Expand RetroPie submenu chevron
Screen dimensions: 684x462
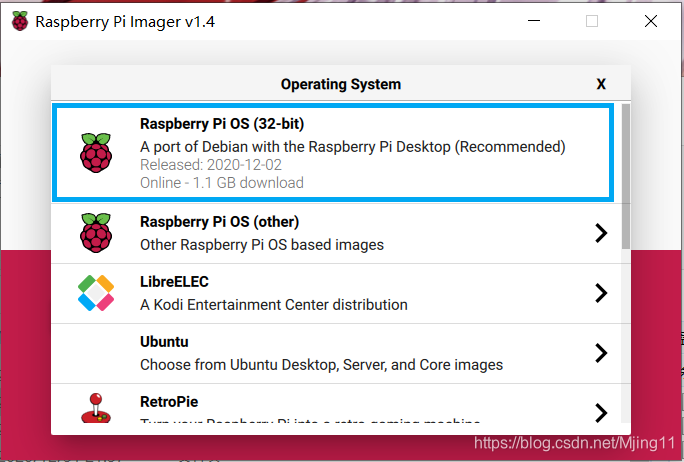point(601,413)
